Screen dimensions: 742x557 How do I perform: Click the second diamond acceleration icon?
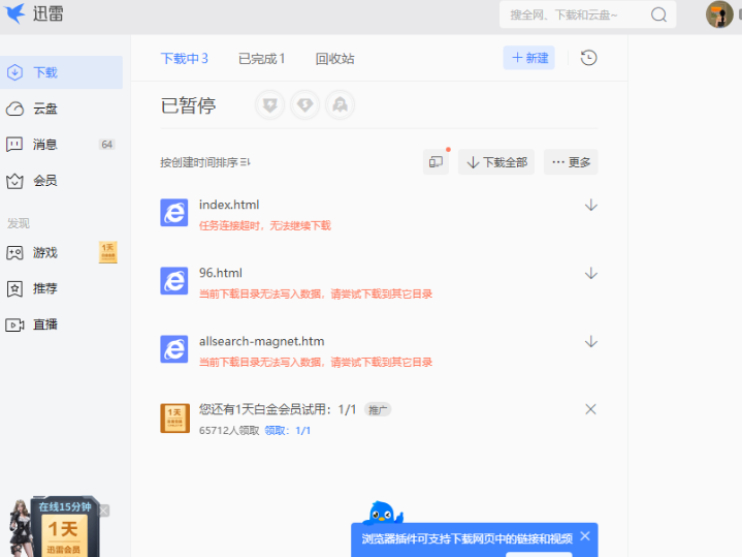(305, 105)
